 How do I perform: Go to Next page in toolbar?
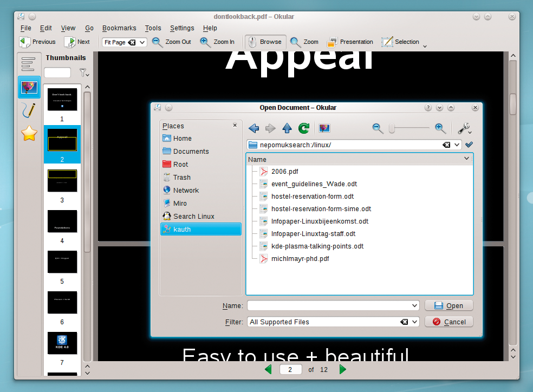77,42
